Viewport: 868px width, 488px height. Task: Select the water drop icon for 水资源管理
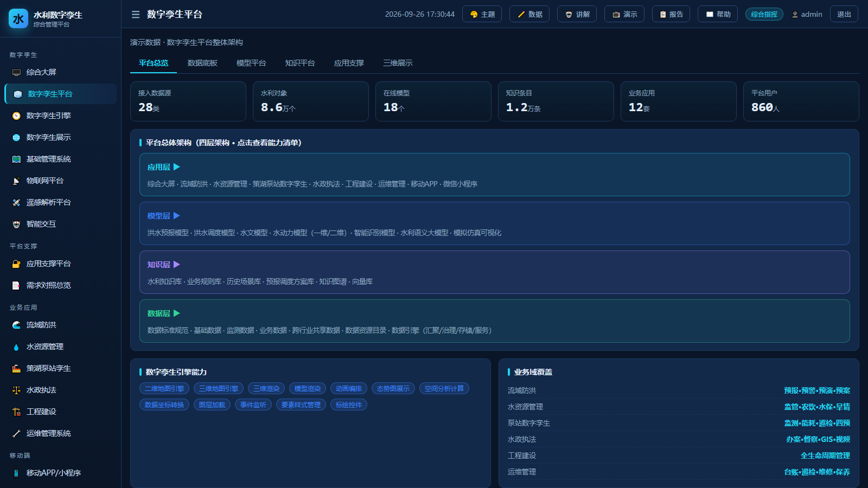(x=16, y=347)
